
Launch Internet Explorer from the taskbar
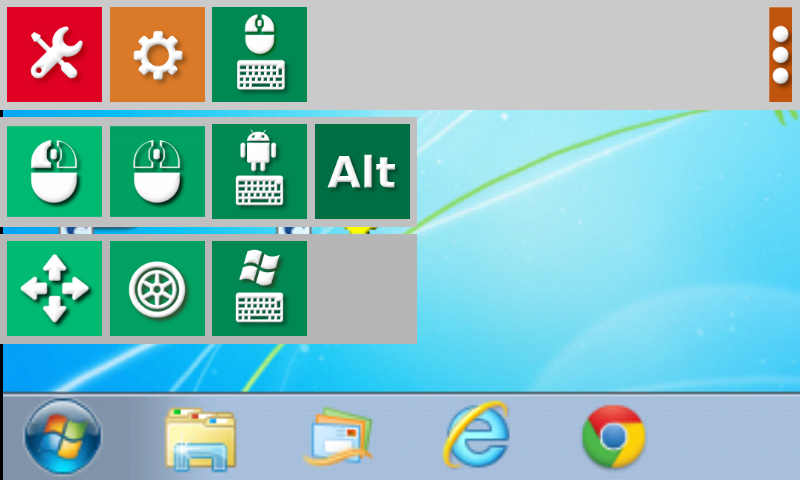click(478, 435)
